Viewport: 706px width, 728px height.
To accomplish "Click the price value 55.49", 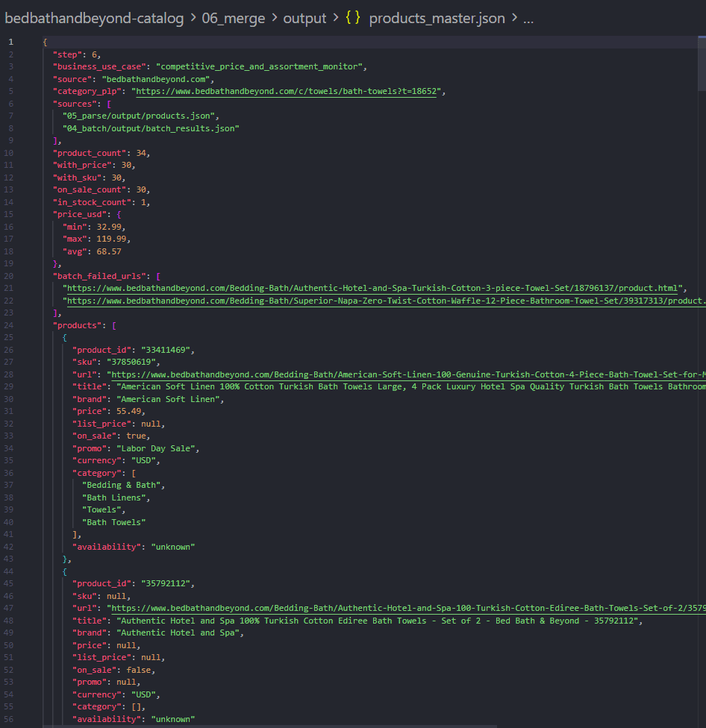I will pos(128,411).
